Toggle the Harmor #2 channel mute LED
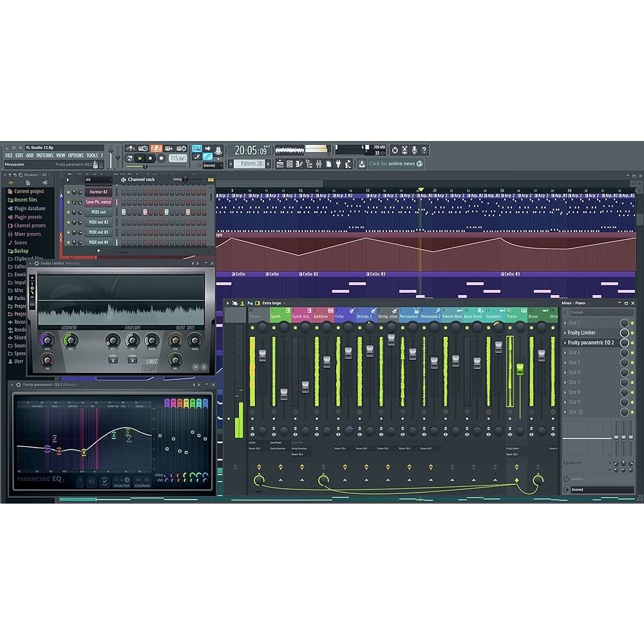The image size is (644, 644). coord(68,192)
